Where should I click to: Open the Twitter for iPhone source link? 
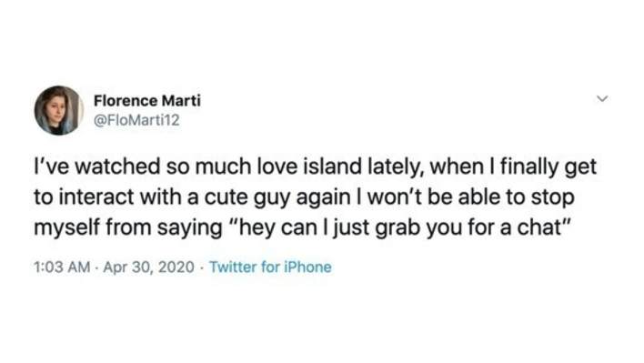pos(270,267)
